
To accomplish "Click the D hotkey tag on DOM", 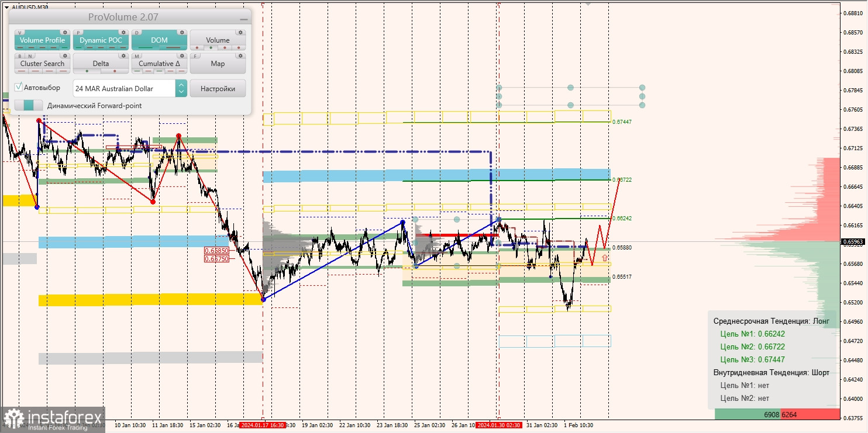I will tap(137, 33).
